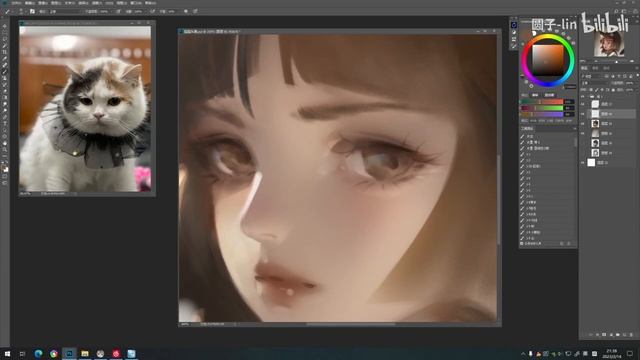Open the File menu

(x=16, y=3)
